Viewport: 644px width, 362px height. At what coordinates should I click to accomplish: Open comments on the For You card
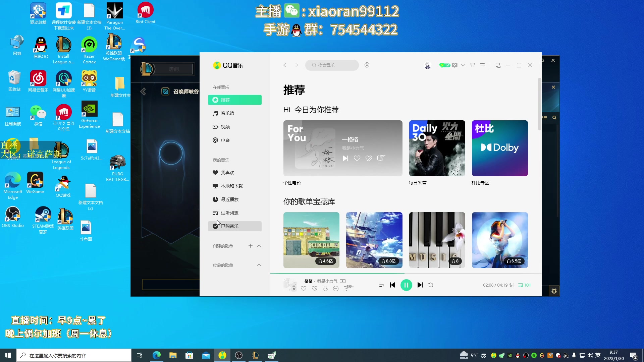coord(381,158)
